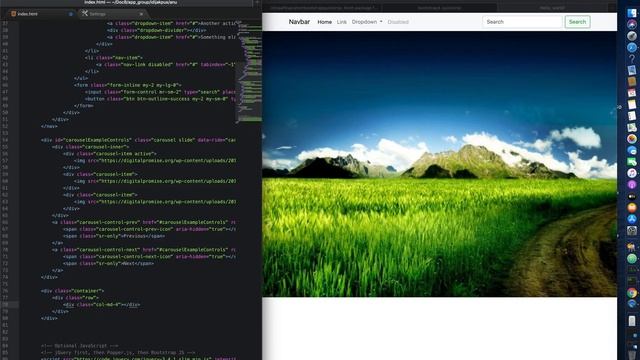Open Music (iTunes) icon in dock
Image resolution: width=640 pixels, height=360 pixels.
(x=632, y=173)
